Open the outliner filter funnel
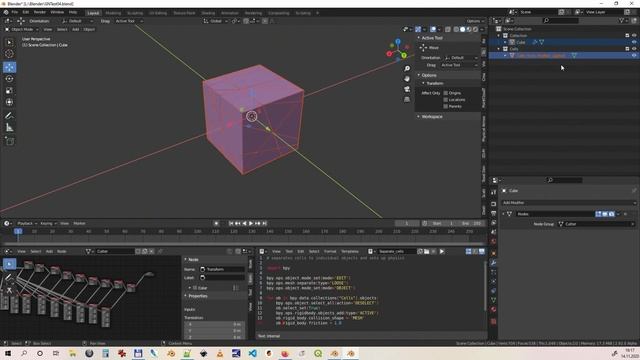Image resolution: width=640 pixels, height=360 pixels. (622, 20)
